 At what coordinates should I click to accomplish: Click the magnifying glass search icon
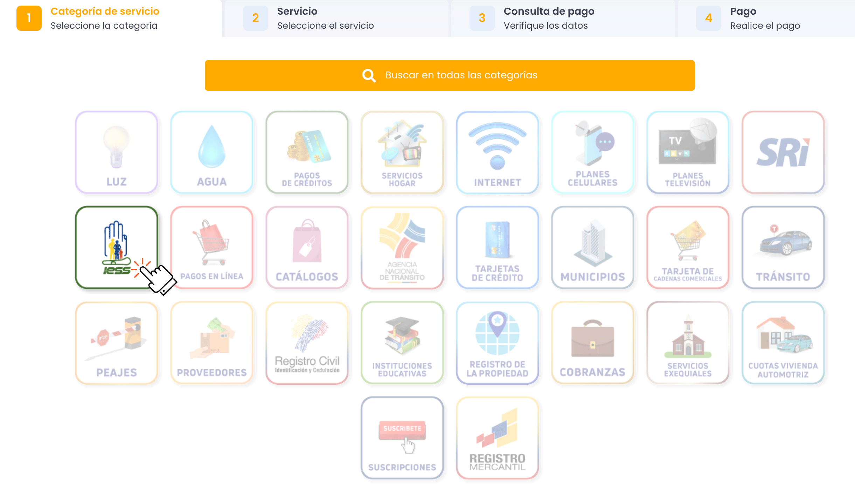(369, 75)
